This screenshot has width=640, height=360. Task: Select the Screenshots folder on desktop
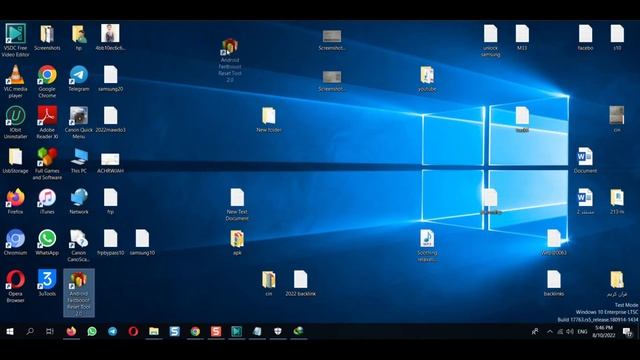[x=47, y=37]
